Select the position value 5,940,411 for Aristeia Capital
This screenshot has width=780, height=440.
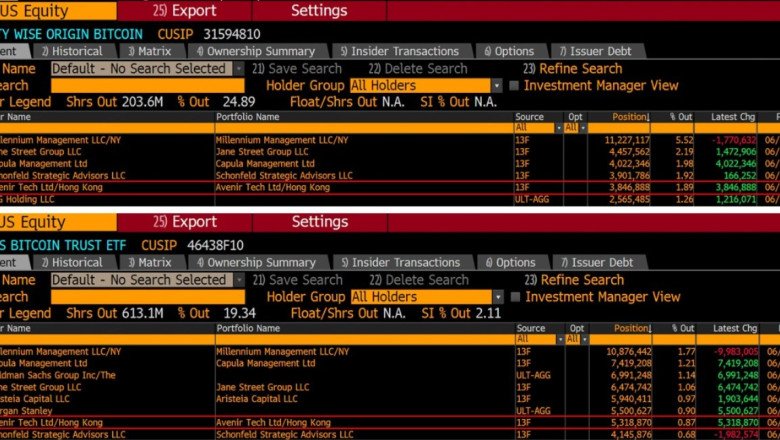(x=631, y=399)
